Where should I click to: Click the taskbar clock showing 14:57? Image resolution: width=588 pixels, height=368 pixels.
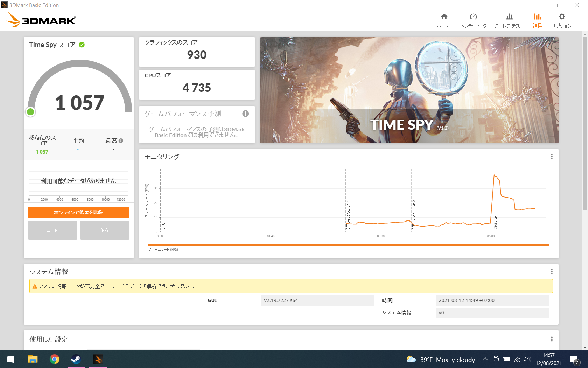coord(548,359)
